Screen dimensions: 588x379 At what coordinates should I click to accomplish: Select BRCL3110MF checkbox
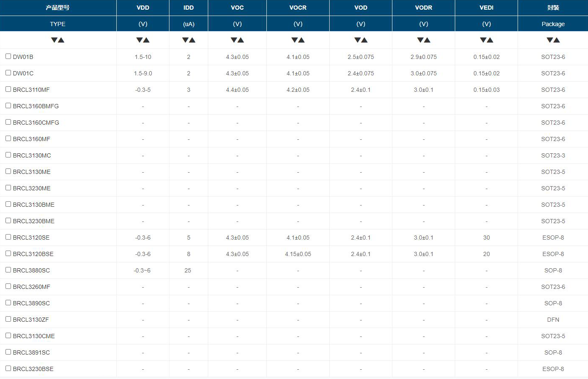8,89
